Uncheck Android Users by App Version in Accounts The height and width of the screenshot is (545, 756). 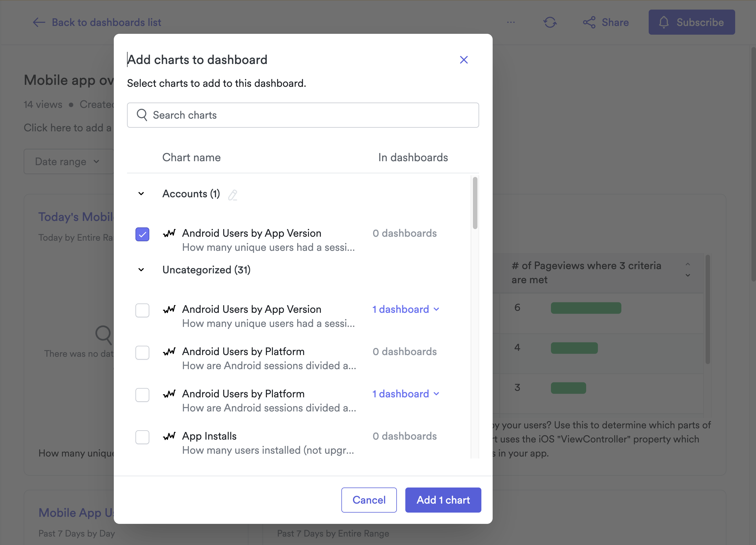tap(142, 234)
